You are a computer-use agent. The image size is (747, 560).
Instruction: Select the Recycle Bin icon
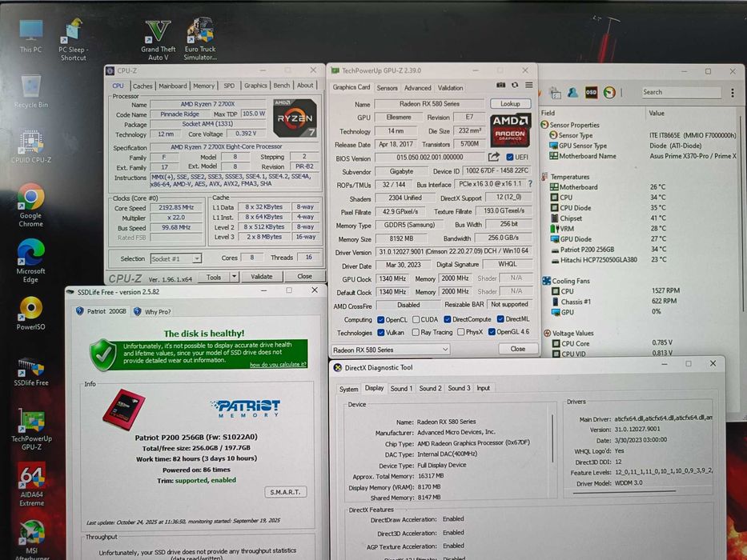(x=31, y=91)
